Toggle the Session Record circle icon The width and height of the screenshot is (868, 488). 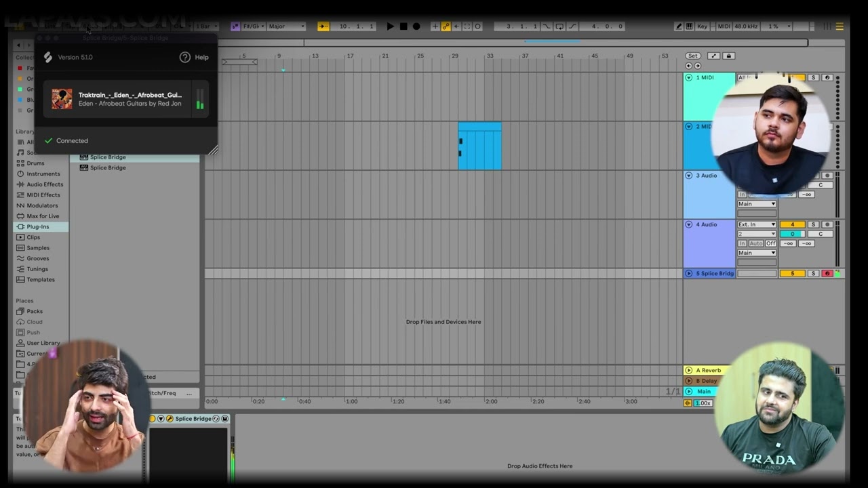477,26
